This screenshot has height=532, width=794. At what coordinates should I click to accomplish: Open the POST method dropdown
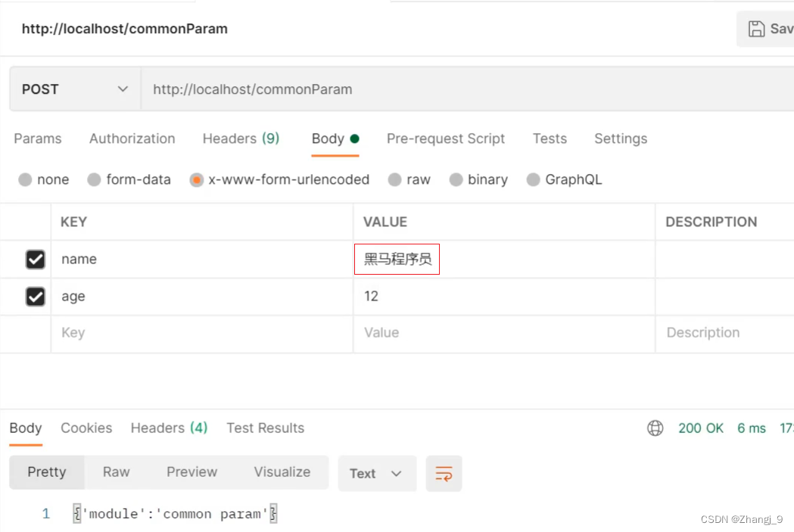point(75,89)
